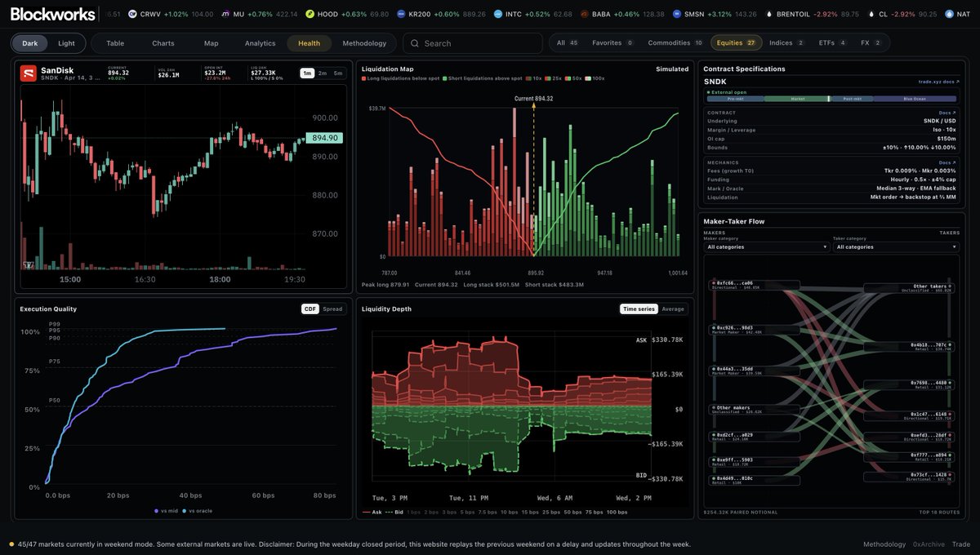This screenshot has height=555, width=980.
Task: Filter markets by Indices
Action: click(x=786, y=43)
